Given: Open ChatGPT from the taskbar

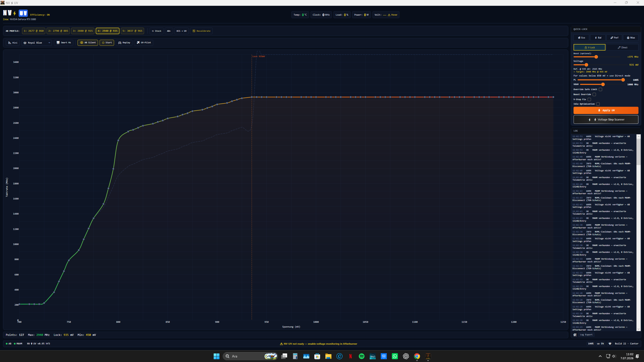Looking at the screenshot, I should 406,356.
